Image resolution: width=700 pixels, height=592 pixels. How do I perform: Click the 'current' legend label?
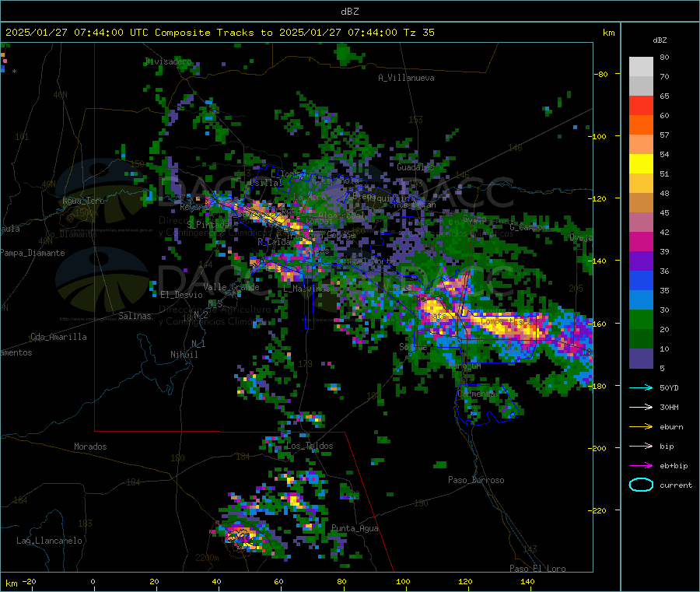click(x=676, y=485)
